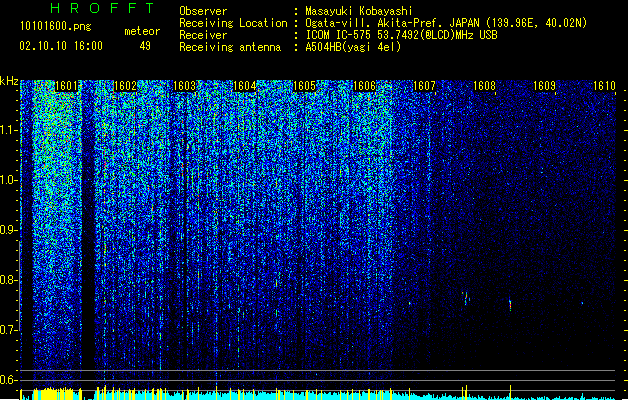Screen dimensions: 629x400
Task: Click the 1608 time marker
Action: pyautogui.click(x=484, y=86)
